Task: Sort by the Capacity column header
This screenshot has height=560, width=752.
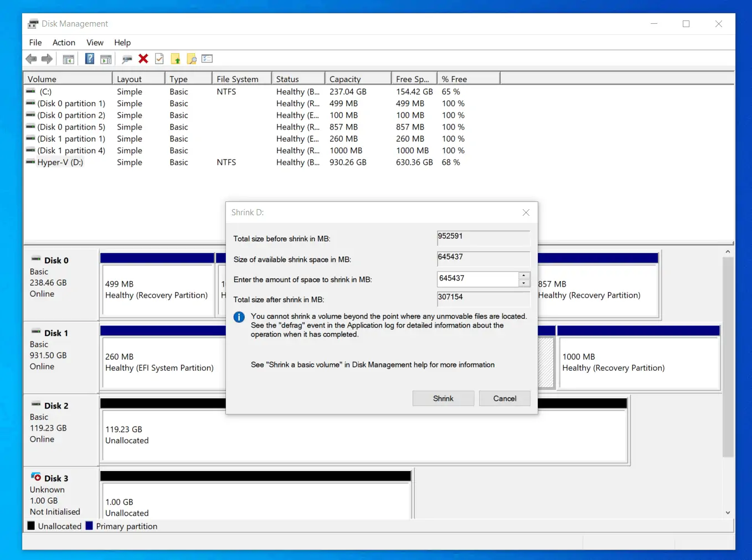Action: [358, 79]
